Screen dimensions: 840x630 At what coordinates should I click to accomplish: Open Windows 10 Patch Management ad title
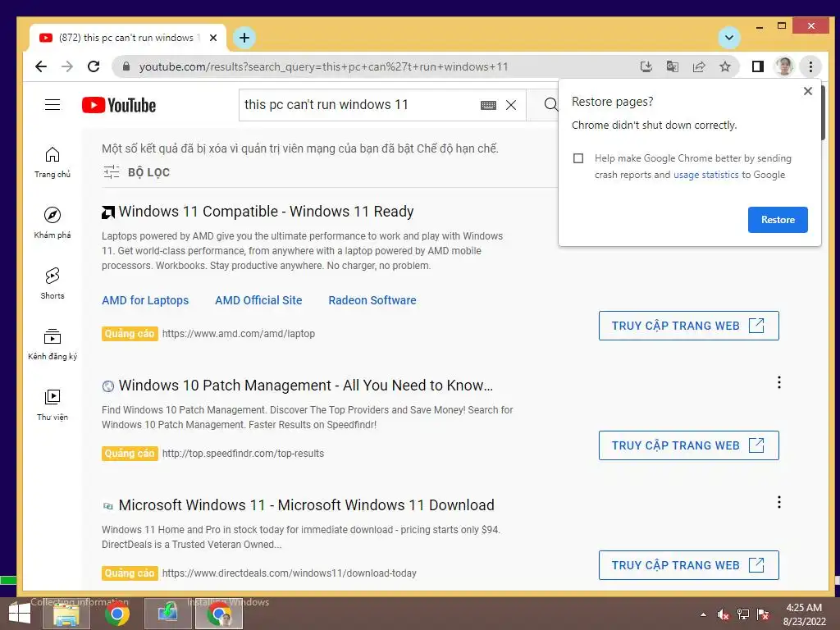coord(306,386)
